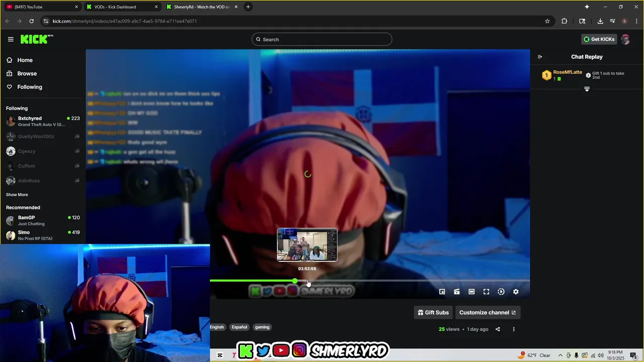This screenshot has height=362, width=644.
Task: Click the microphone tray icon
Action: [x=577, y=355]
